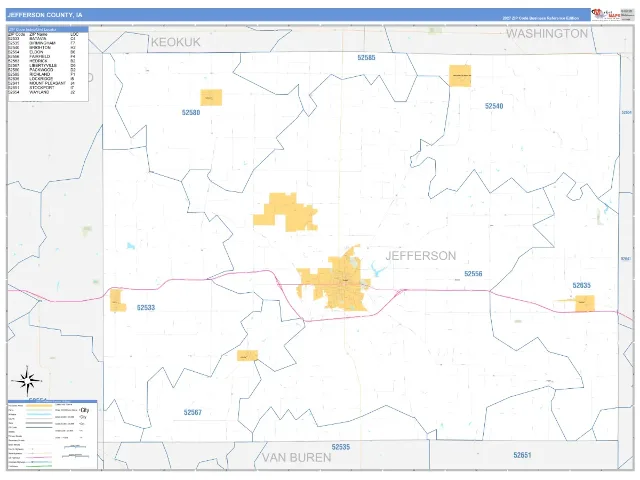The image size is (640, 480).
Task: Click ZIP code label 52533
Action: click(146, 307)
